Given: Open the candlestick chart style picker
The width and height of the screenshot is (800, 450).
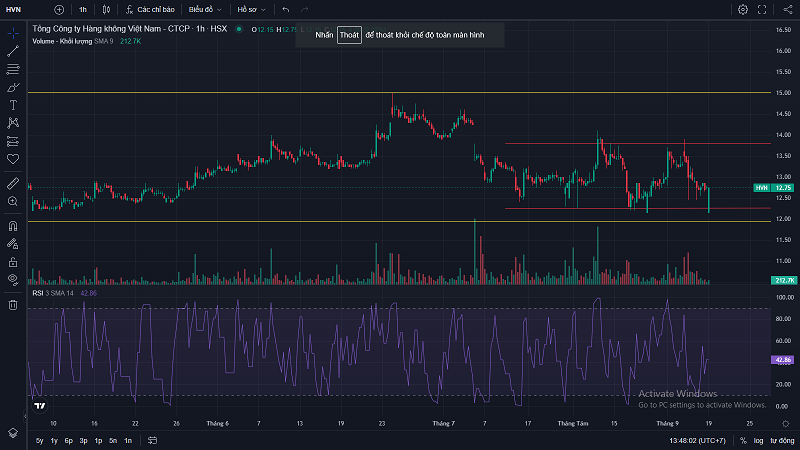Looking at the screenshot, I should click(x=106, y=9).
